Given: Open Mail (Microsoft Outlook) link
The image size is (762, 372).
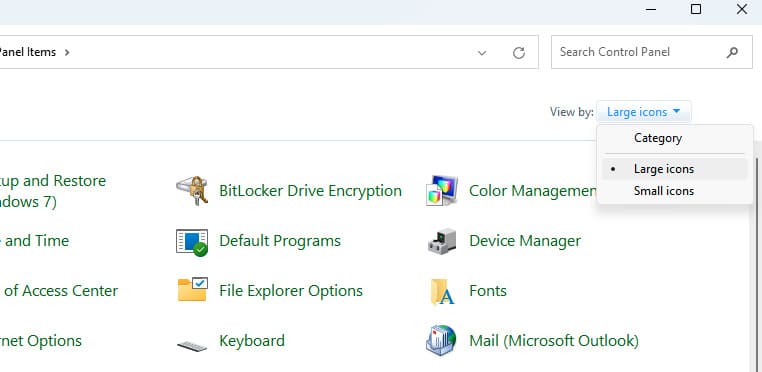Looking at the screenshot, I should (554, 341).
